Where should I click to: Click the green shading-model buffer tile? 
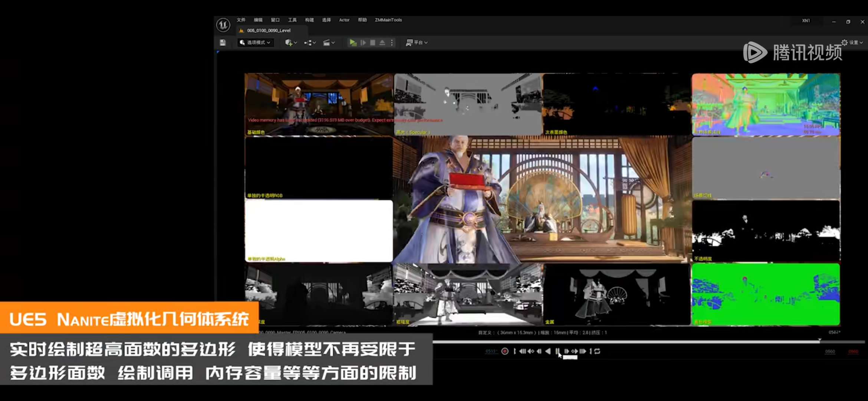766,294
